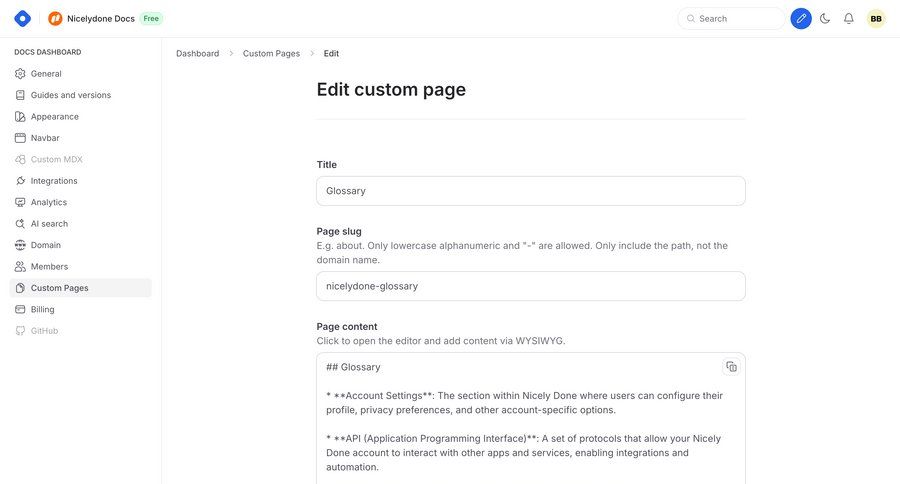
Task: Click the blue diamond app logo
Action: point(22,18)
